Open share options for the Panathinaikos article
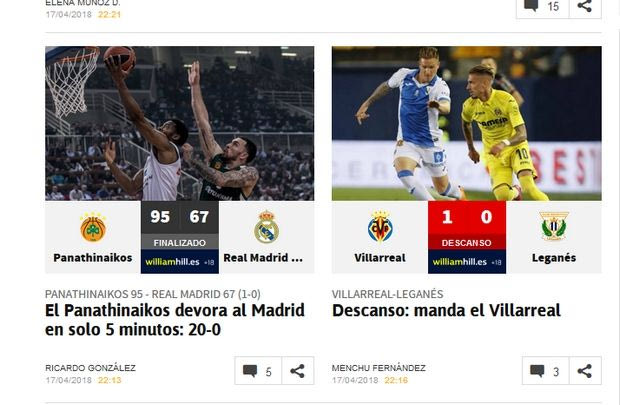 tap(298, 371)
